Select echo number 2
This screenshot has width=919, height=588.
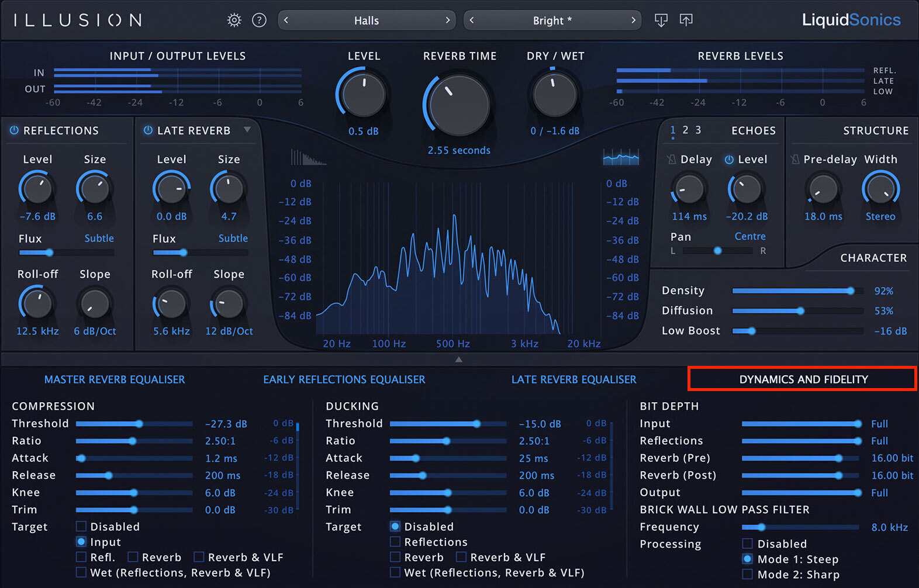[685, 130]
